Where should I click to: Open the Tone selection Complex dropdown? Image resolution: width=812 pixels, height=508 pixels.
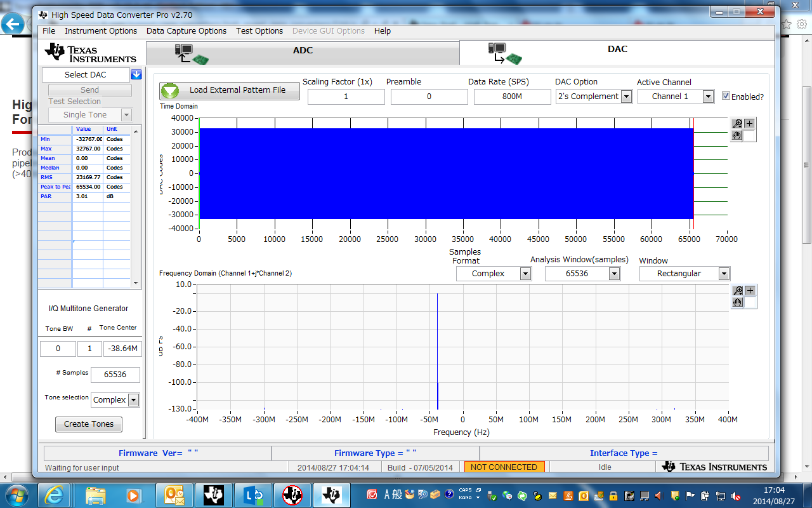pyautogui.click(x=133, y=400)
